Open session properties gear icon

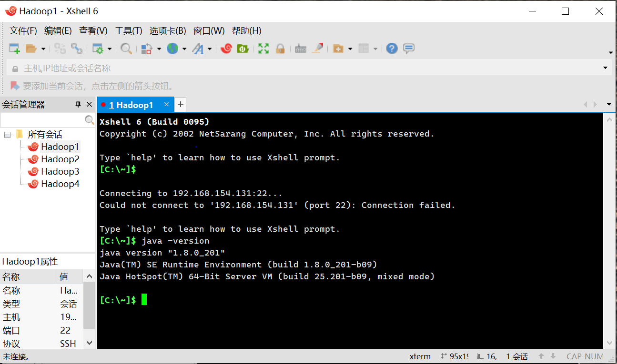click(98, 49)
